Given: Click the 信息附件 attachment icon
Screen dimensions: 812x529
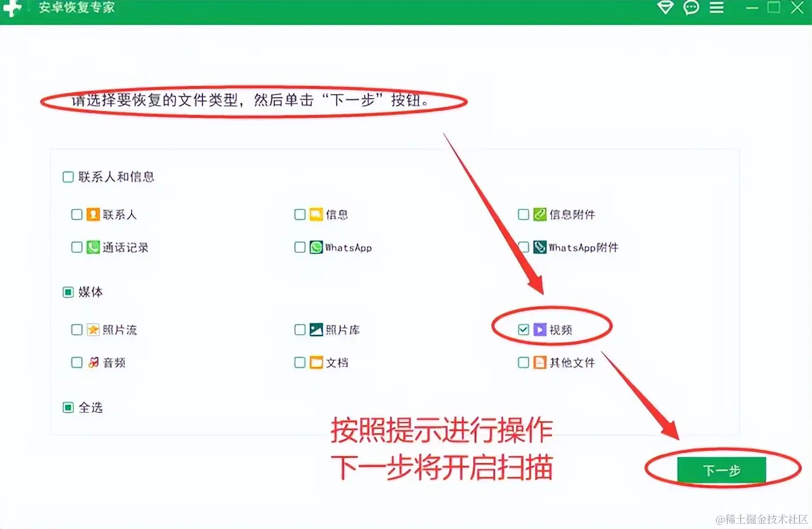Looking at the screenshot, I should pyautogui.click(x=540, y=215).
